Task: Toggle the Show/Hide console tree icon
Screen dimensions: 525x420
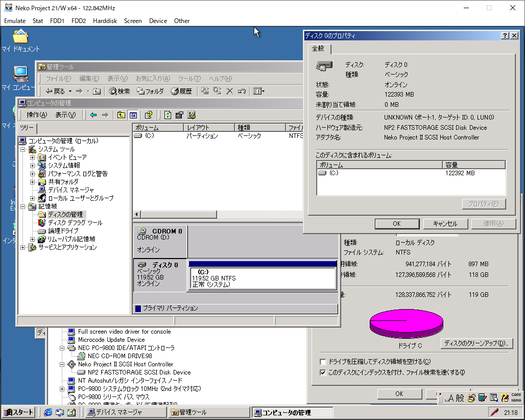Action: pyautogui.click(x=133, y=115)
